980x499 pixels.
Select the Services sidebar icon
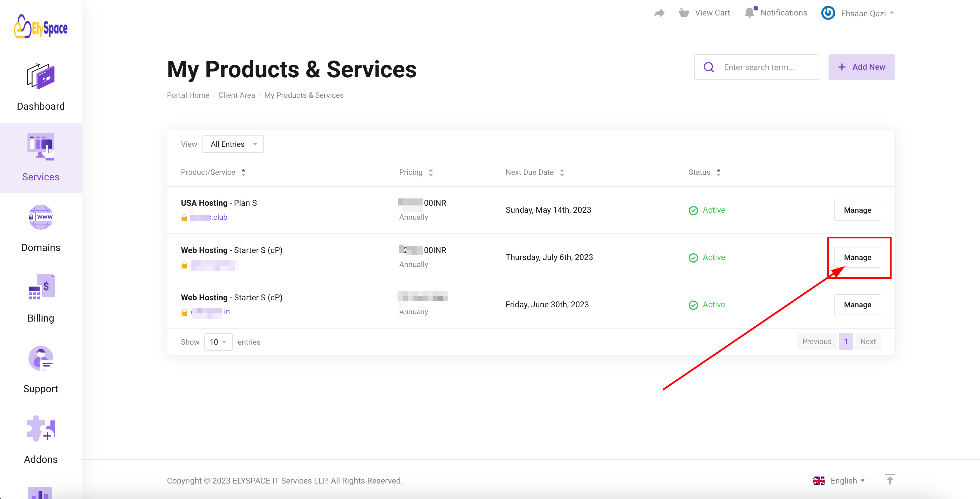coord(41,147)
